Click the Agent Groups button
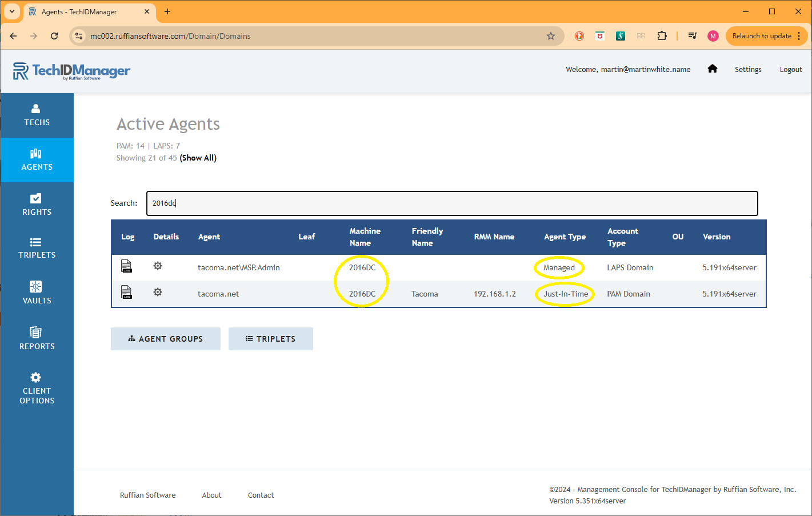This screenshot has width=812, height=516. pos(166,339)
